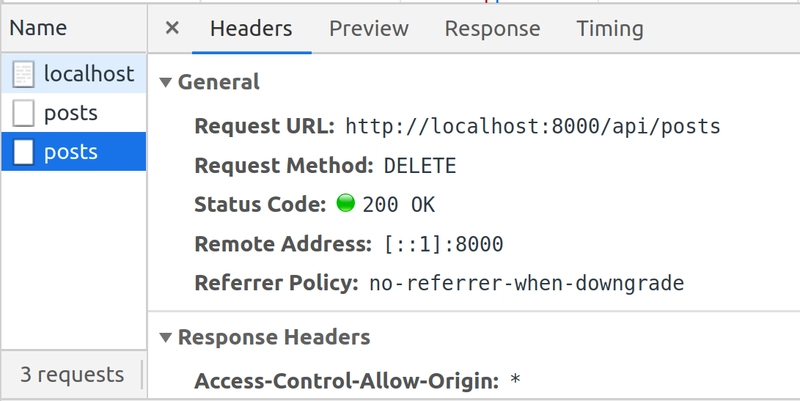The height and width of the screenshot is (401, 800).
Task: Click the 3 requests status summary
Action: click(x=72, y=375)
